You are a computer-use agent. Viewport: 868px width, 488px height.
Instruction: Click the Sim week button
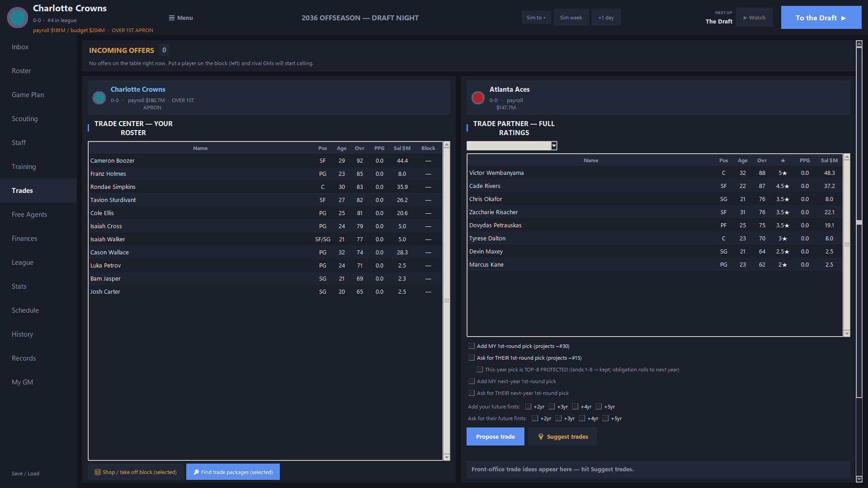point(571,18)
